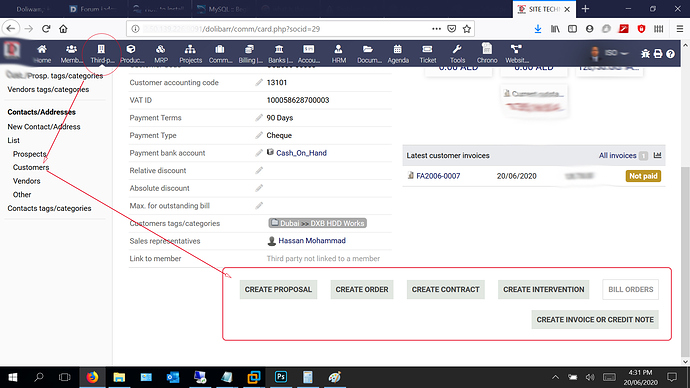The height and width of the screenshot is (388, 690).
Task: Open Windows Start menu
Action: [13, 377]
